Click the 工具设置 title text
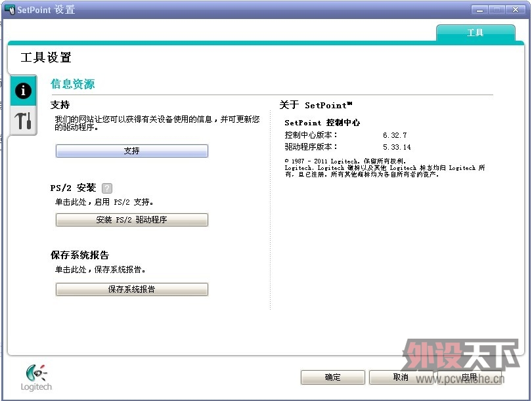This screenshot has width=532, height=401. (x=46, y=57)
